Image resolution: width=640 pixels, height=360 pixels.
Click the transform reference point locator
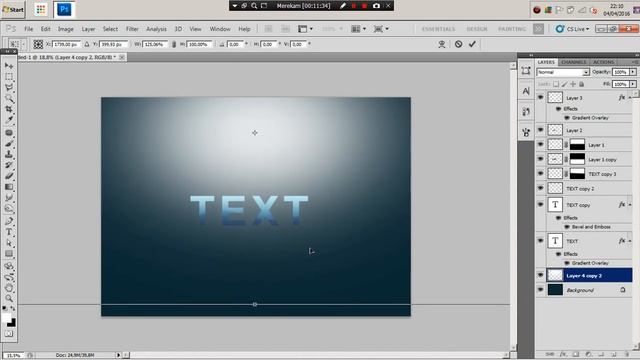pos(38,44)
